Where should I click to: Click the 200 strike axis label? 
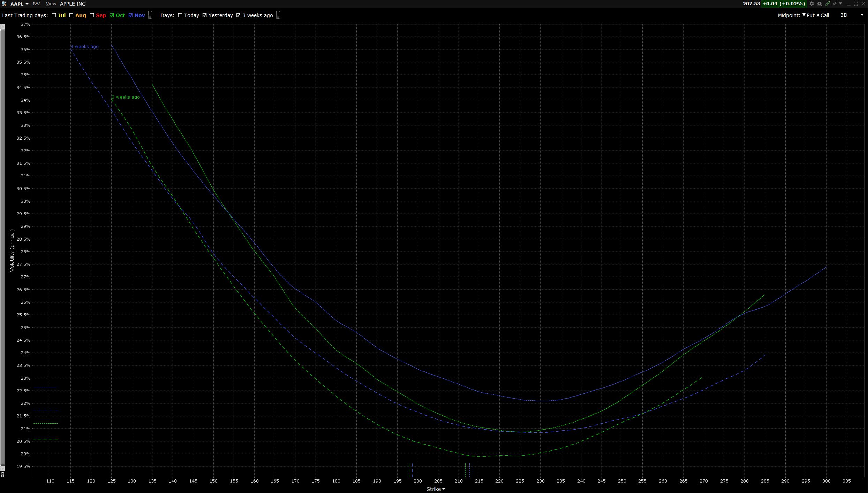point(418,481)
